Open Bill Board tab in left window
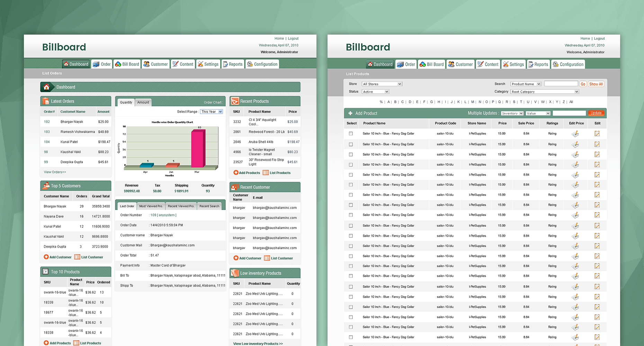This screenshot has height=346, width=644. (x=127, y=64)
